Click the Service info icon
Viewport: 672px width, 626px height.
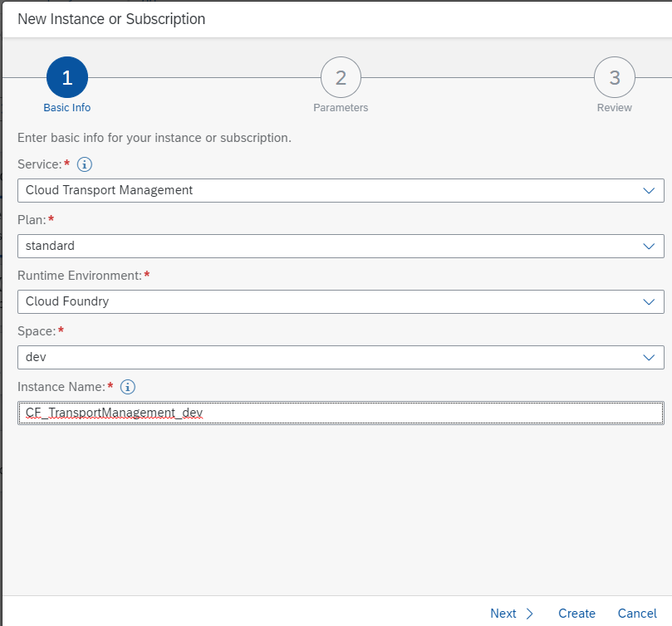[84, 164]
